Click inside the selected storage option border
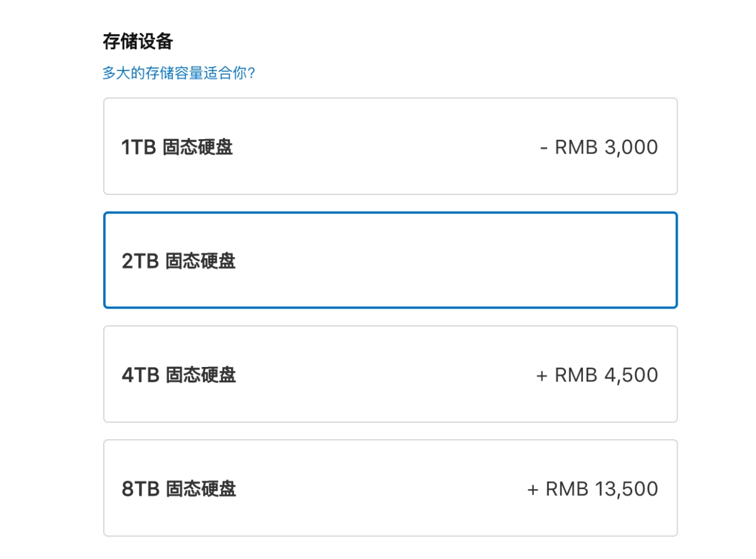 coord(390,259)
